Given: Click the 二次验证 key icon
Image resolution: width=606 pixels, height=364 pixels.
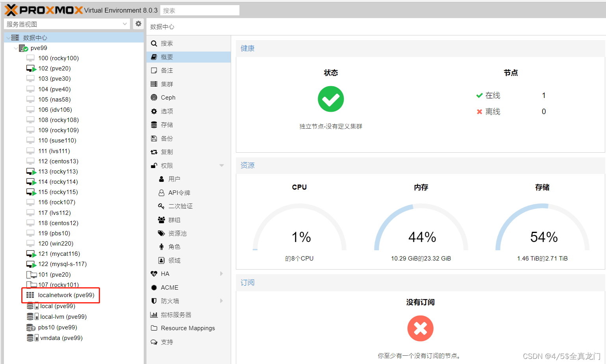Looking at the screenshot, I should tap(161, 206).
